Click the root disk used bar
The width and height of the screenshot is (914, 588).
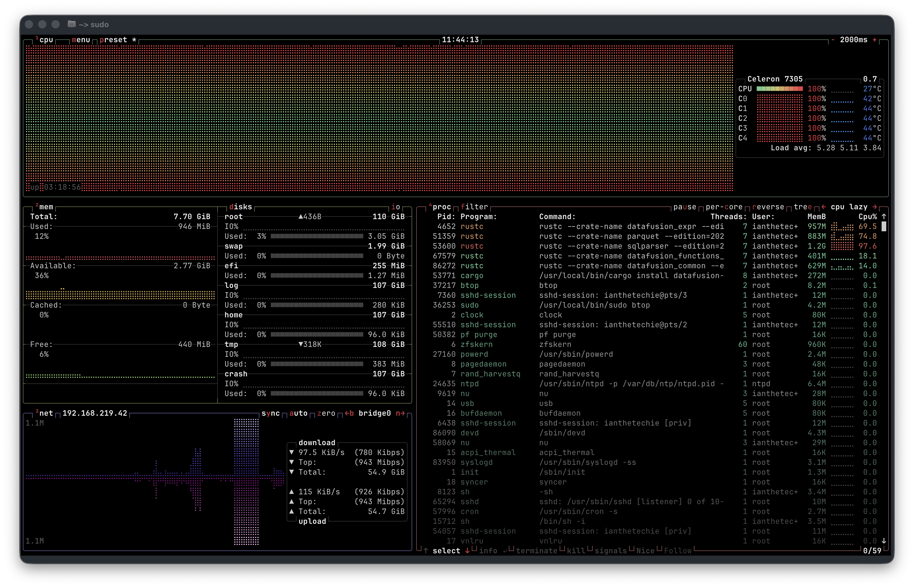pyautogui.click(x=317, y=236)
